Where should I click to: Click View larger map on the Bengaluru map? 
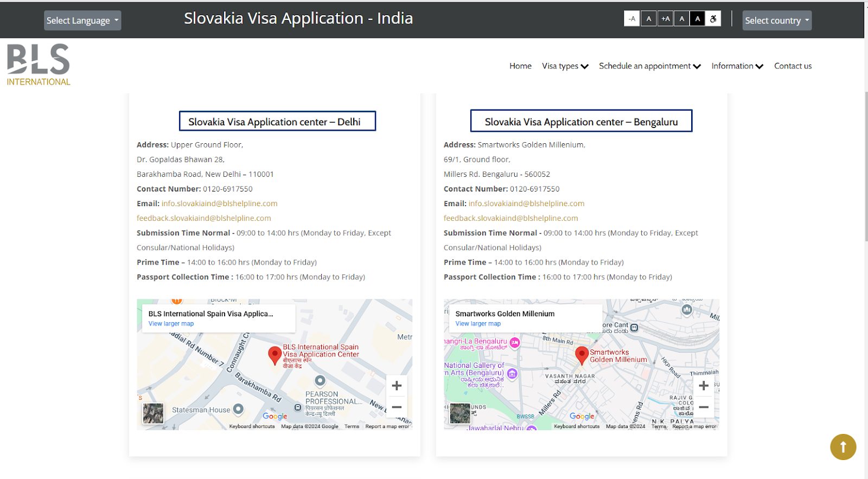[478, 324]
